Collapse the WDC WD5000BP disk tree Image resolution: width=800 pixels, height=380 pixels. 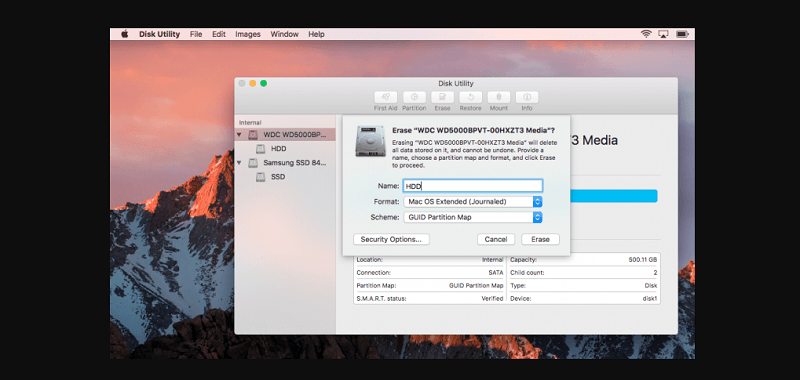click(x=239, y=135)
